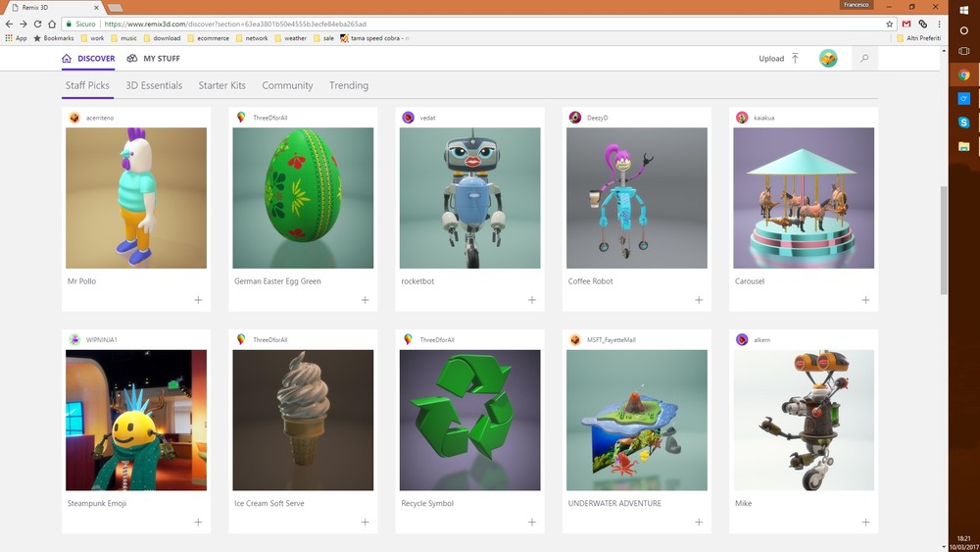Click the plus icon on Mike card
980x552 pixels.
coord(865,523)
